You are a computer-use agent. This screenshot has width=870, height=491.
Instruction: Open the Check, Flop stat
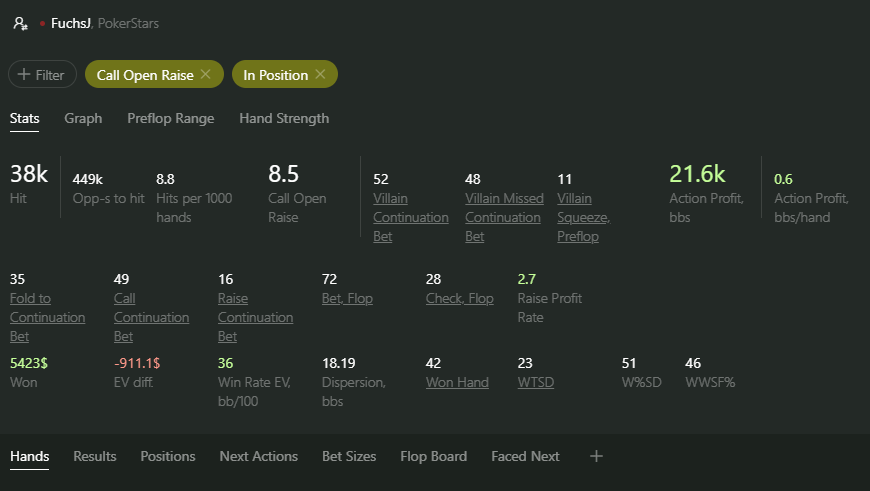coord(459,298)
